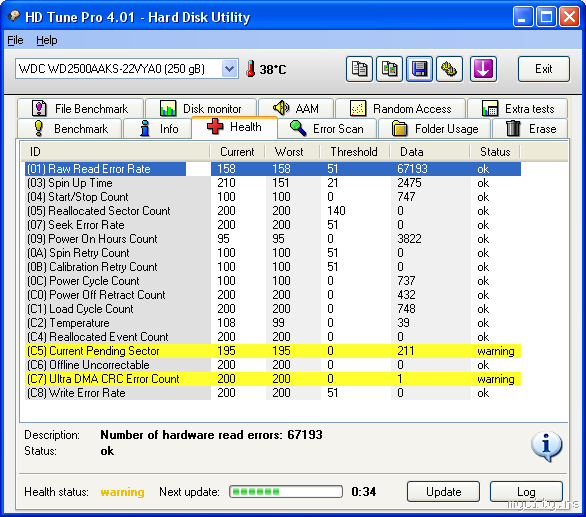
Task: Click the HD Tune title bar icon
Action: click(13, 16)
